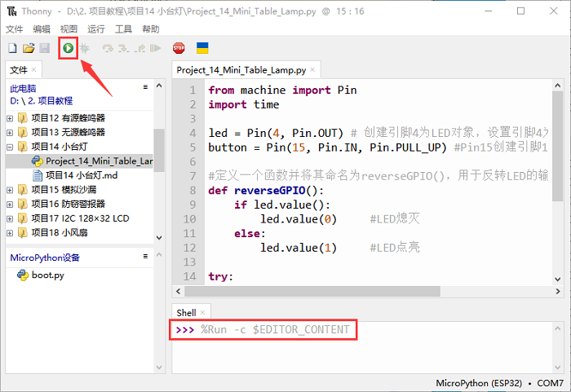Expand the 项目12 有源蜂鸣器 folder
The image size is (571, 392).
pos(10,118)
